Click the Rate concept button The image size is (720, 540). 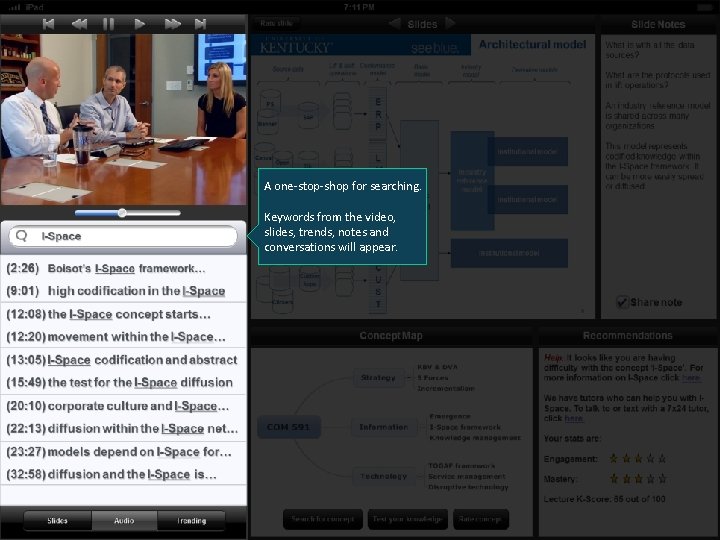[x=480, y=519]
